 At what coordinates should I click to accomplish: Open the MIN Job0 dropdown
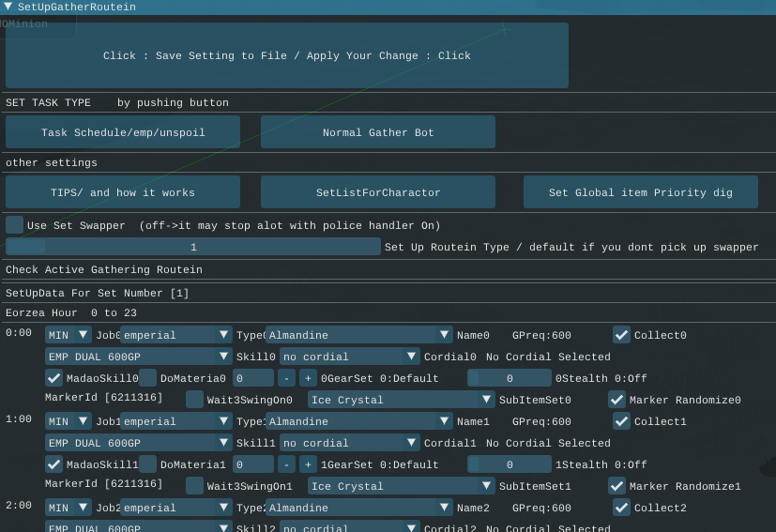point(68,335)
